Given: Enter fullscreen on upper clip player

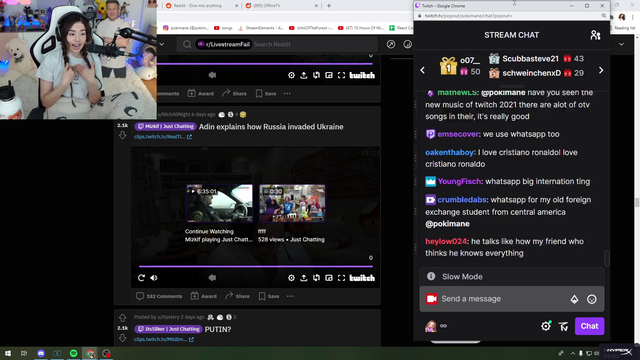Looking at the screenshot, I should click(341, 75).
